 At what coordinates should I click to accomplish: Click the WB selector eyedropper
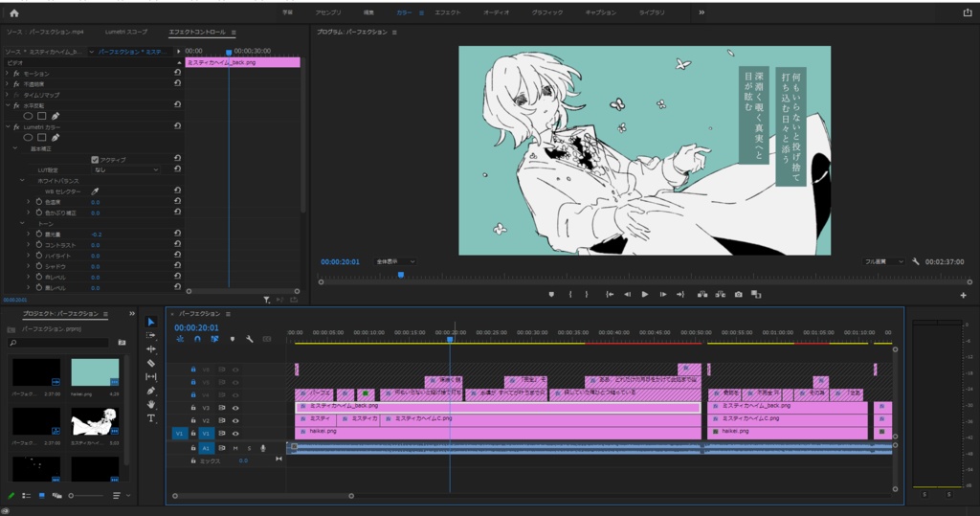coord(95,191)
